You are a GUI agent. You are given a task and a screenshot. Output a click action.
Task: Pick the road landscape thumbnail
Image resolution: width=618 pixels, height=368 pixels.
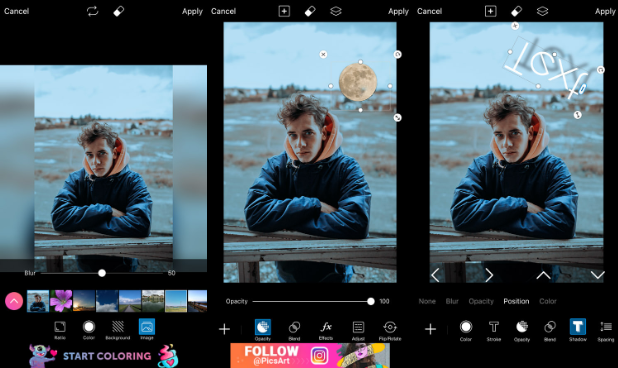130,301
